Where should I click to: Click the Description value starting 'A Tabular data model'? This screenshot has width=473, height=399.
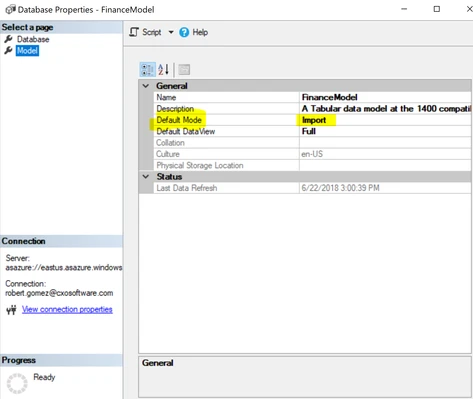coord(386,109)
